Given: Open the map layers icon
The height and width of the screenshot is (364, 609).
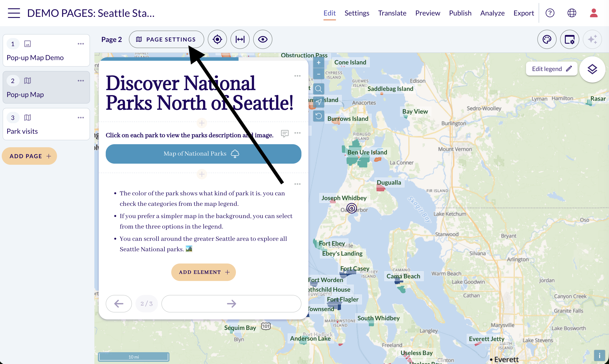Looking at the screenshot, I should coord(592,69).
